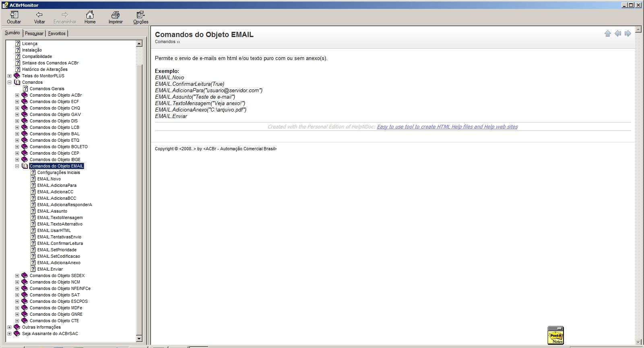The width and height of the screenshot is (644, 348).
Task: Switch to the Favoritos tab
Action: (57, 33)
